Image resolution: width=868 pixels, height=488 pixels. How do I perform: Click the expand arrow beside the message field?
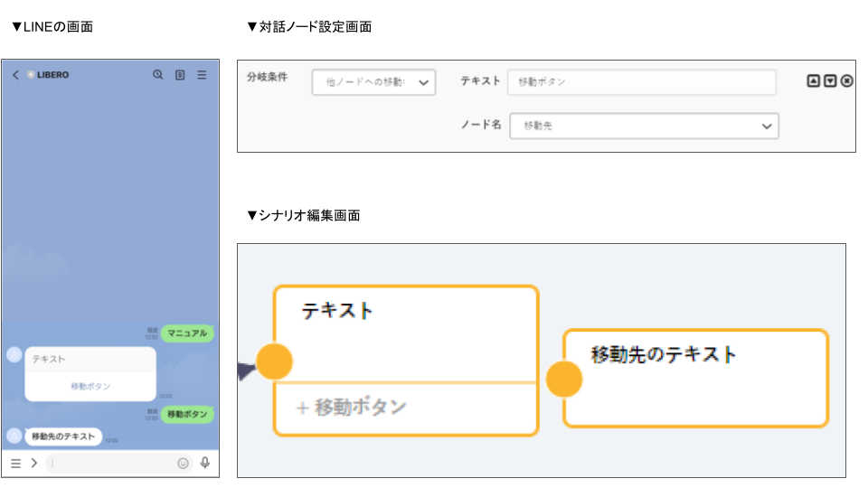pos(33,463)
